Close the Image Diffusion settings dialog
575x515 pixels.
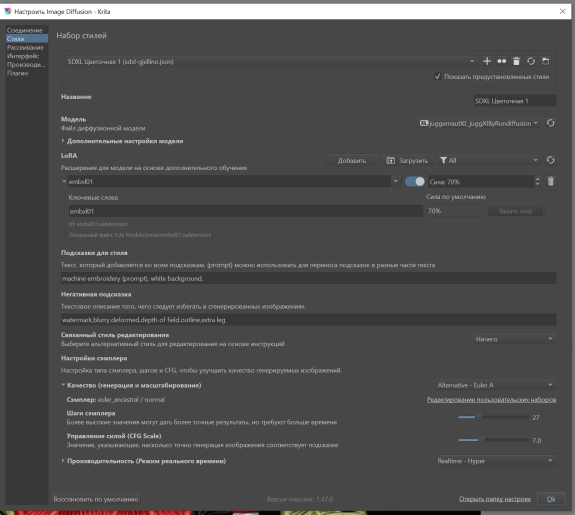pos(562,11)
